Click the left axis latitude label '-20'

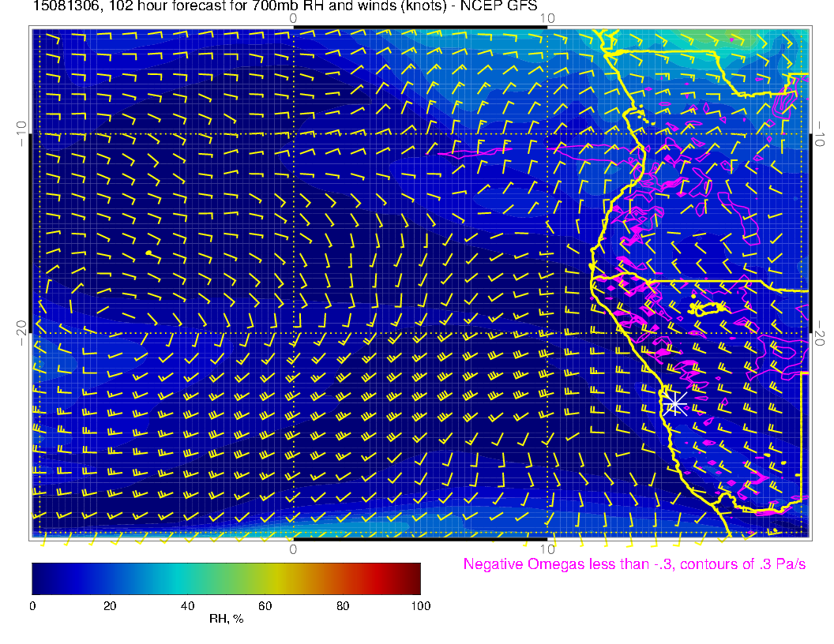[x=21, y=333]
